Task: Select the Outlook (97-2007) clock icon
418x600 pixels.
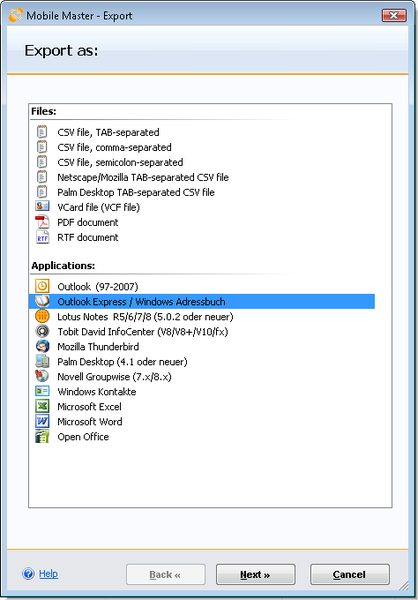Action: point(42,286)
